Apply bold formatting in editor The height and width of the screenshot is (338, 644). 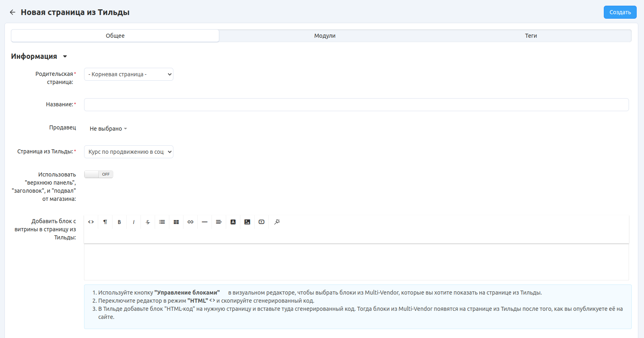click(x=119, y=222)
